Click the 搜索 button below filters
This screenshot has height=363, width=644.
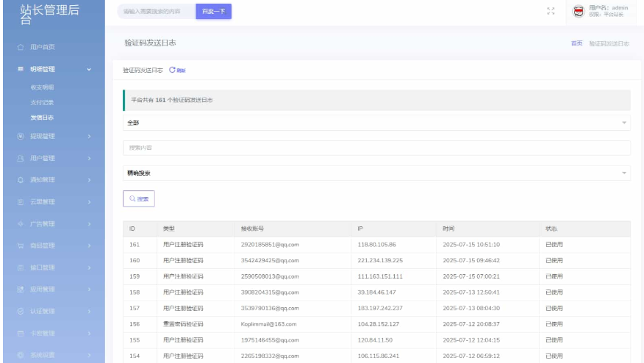click(138, 198)
